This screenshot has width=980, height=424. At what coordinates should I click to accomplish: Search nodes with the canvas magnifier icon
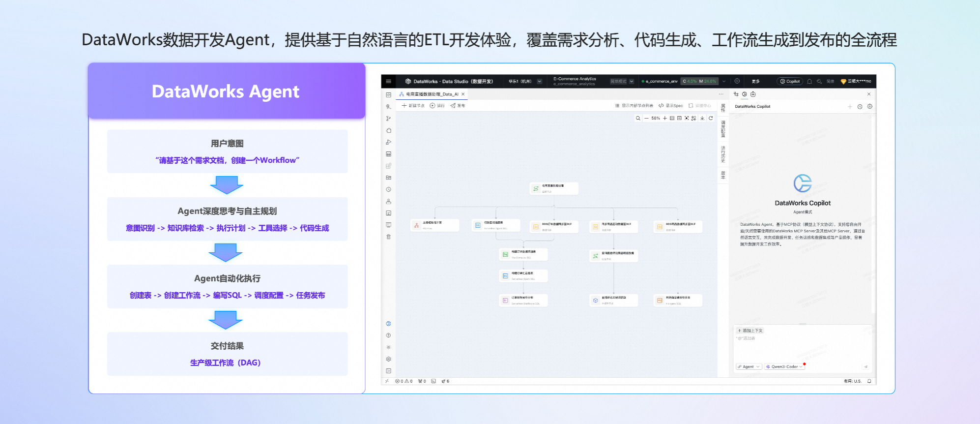[638, 118]
